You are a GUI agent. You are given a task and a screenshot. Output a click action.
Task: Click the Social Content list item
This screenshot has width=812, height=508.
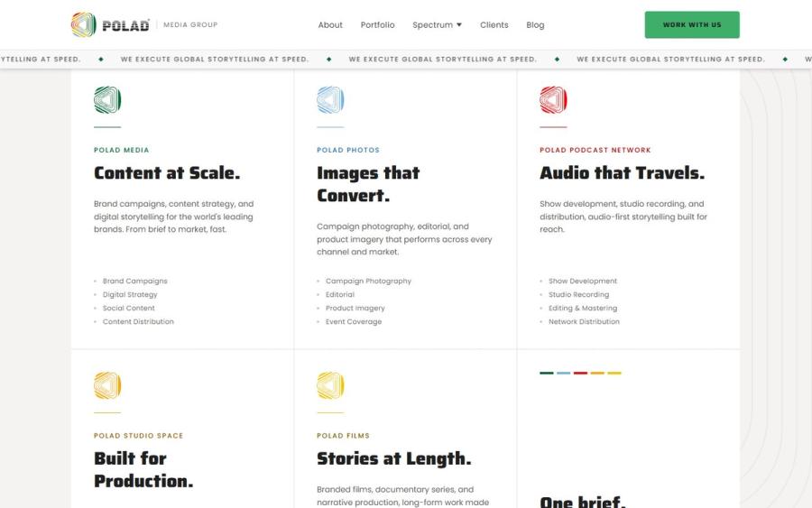click(128, 308)
